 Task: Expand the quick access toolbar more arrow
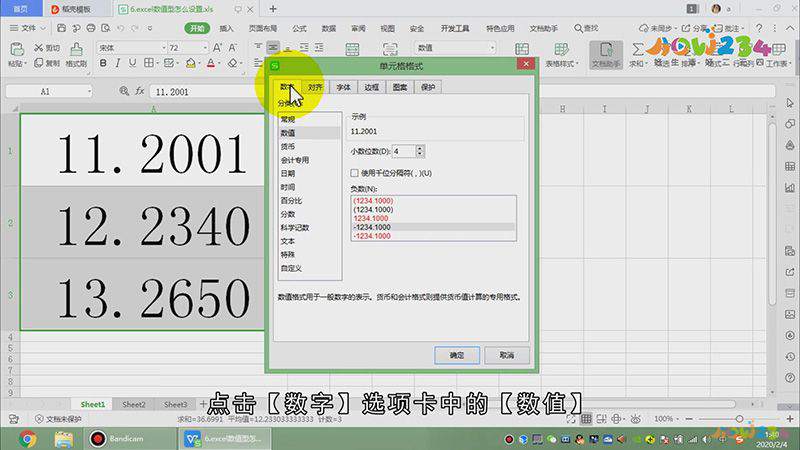[150, 28]
